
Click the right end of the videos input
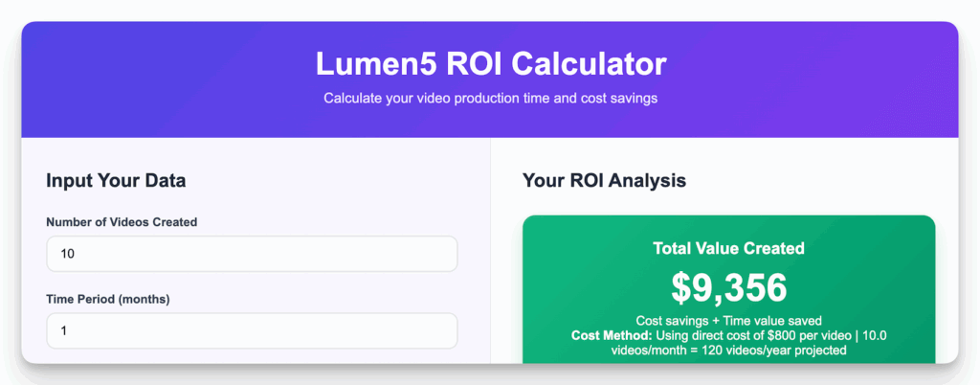[x=440, y=254]
